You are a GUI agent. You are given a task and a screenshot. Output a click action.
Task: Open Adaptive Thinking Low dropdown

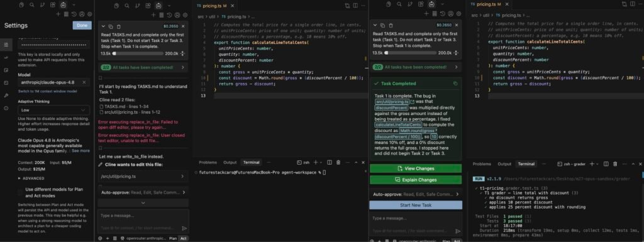tap(54, 110)
